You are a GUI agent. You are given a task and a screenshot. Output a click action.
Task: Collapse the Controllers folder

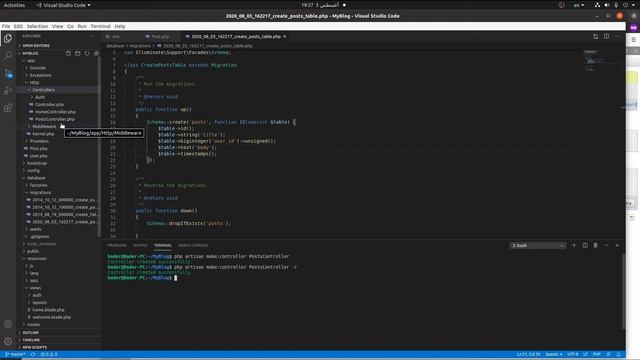43,90
